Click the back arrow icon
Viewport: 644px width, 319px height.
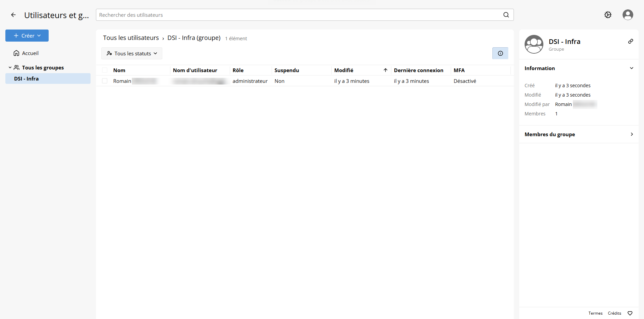(x=13, y=15)
